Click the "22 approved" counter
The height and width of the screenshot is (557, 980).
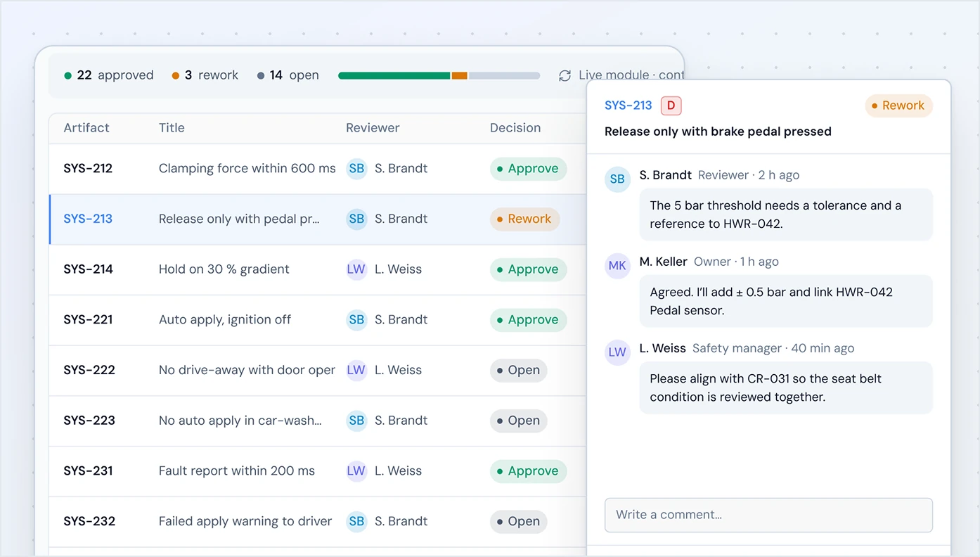(109, 75)
